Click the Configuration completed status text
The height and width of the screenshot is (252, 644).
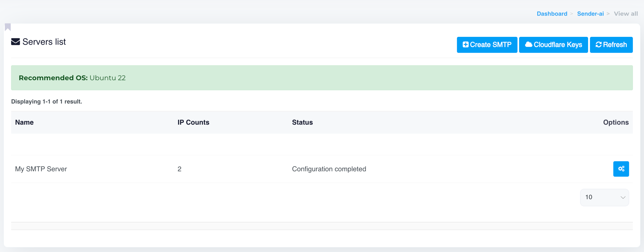[x=329, y=169]
